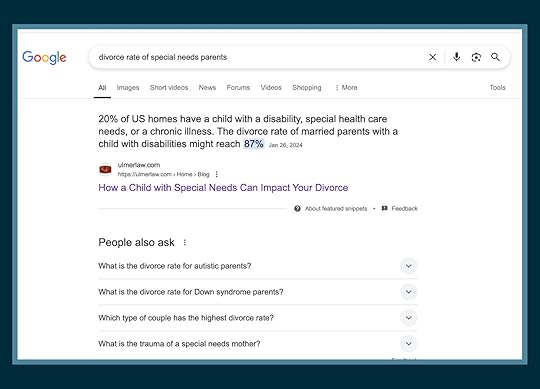Open the News tab
This screenshot has height=389, width=540.
pyautogui.click(x=207, y=87)
